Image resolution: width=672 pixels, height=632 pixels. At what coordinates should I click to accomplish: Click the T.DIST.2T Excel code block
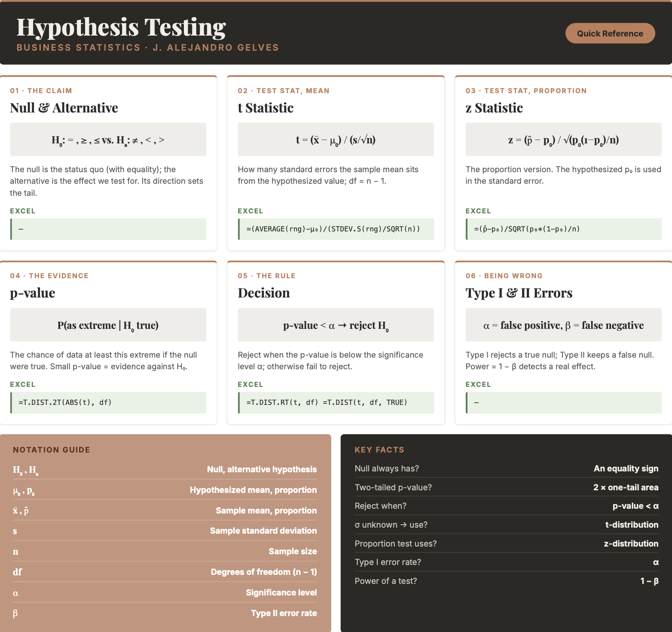coord(108,403)
